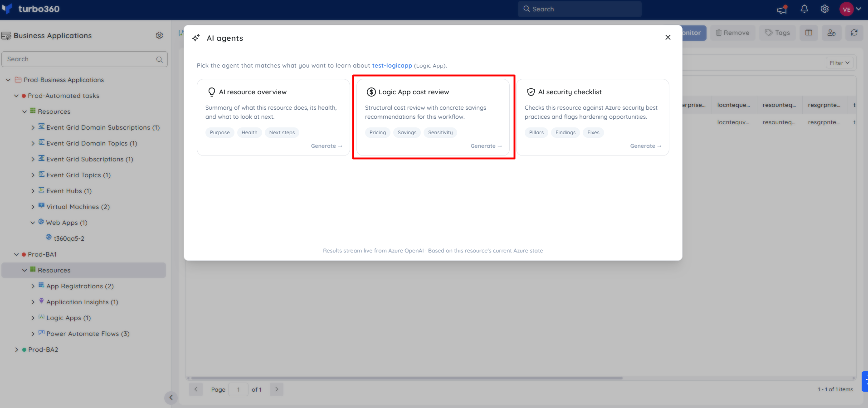Click the page number field

pos(239,389)
